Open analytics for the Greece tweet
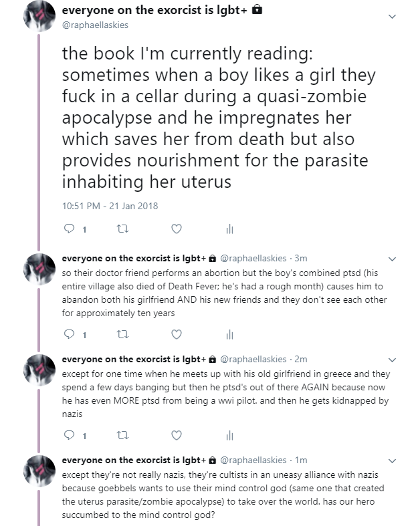The width and height of the screenshot is (420, 526). pos(229,435)
